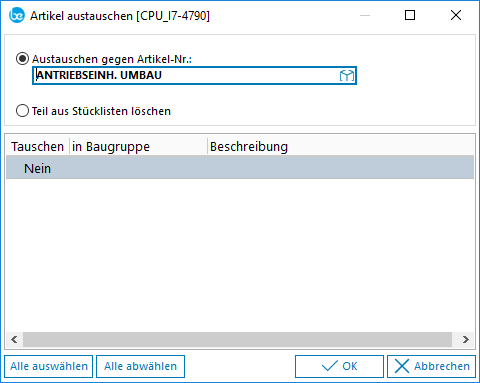Click the 'Alle auswählen' button

[x=49, y=366]
